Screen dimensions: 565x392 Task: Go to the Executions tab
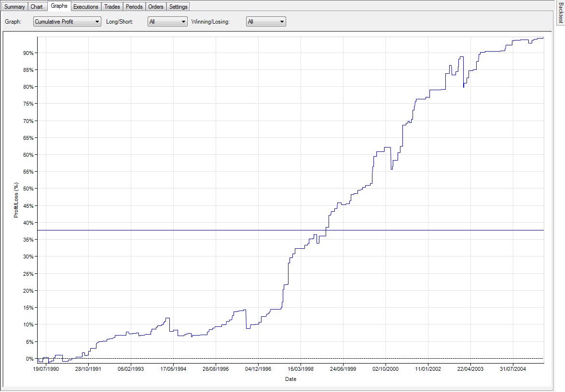[x=86, y=6]
